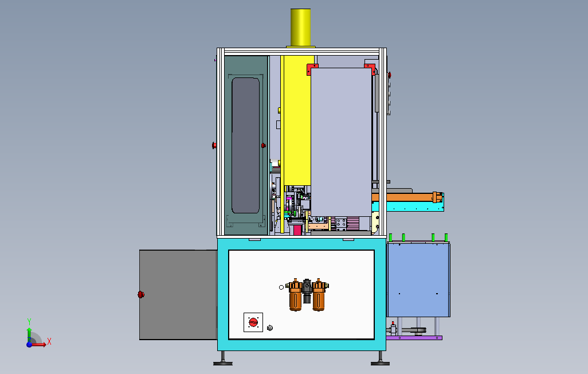Select the left leveling foot of machine
Image resolution: width=588 pixels, height=374 pixels.
(223, 359)
